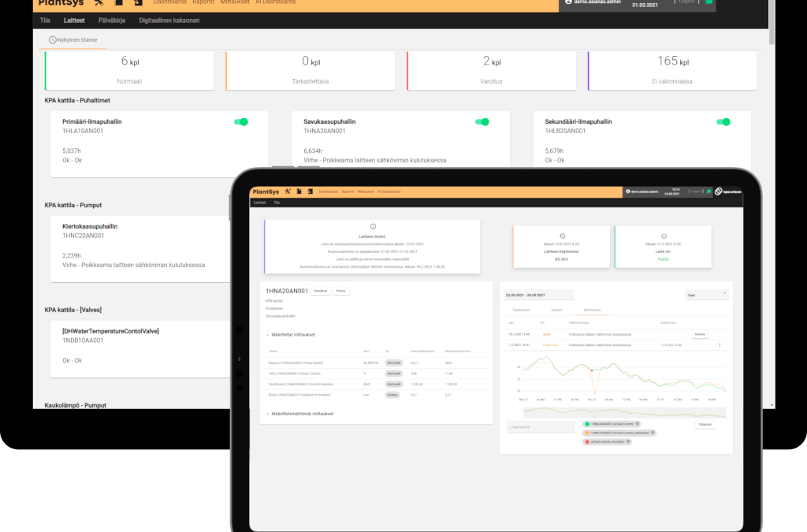Open AI Dashboards menu on the tablet
This screenshot has width=807, height=532.
coord(389,192)
